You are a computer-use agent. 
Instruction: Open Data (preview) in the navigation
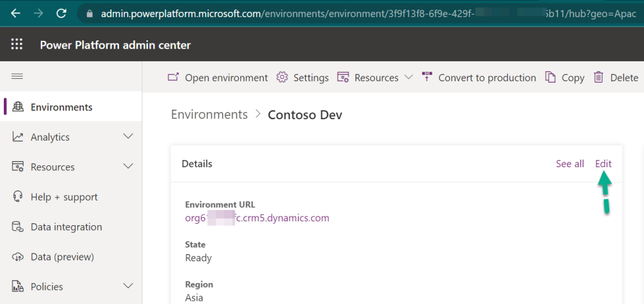coord(71,257)
